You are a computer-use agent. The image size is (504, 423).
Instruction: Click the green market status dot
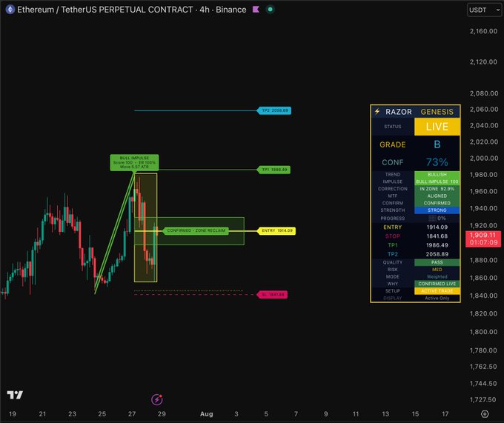click(x=271, y=10)
